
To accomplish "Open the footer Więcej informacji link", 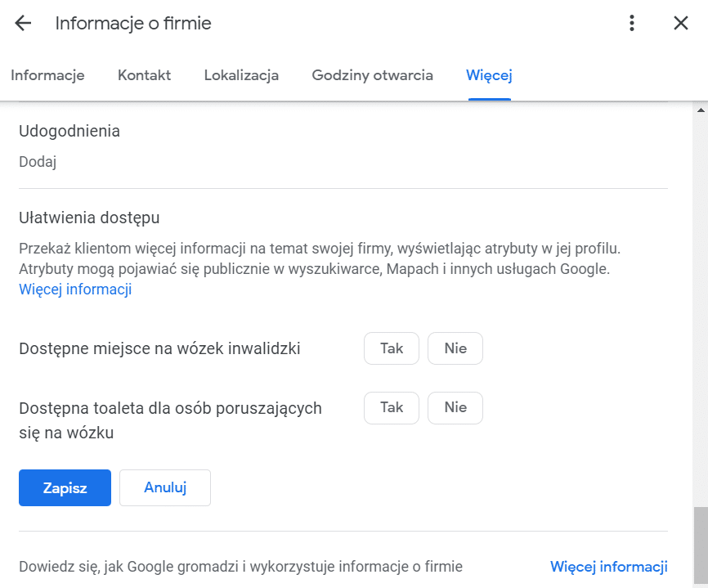I will [608, 566].
